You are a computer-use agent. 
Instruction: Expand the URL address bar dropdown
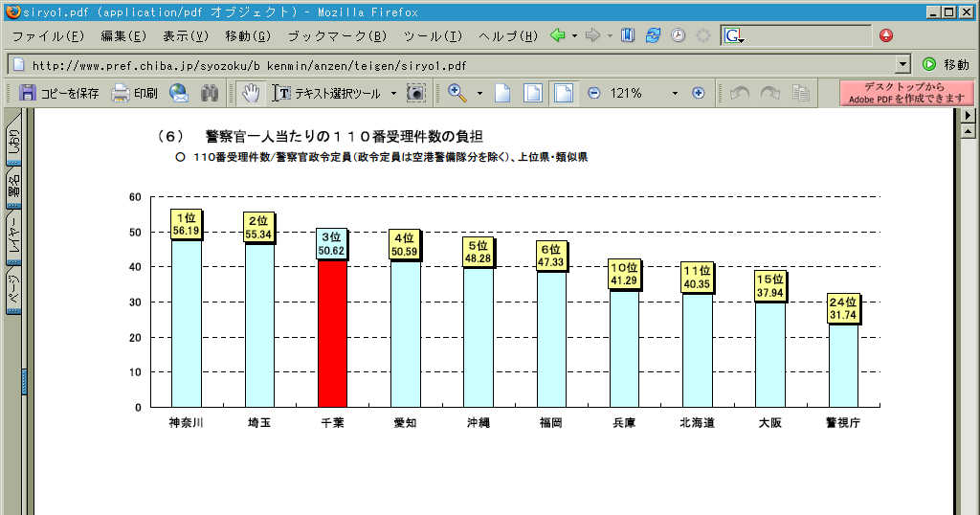tap(902, 65)
